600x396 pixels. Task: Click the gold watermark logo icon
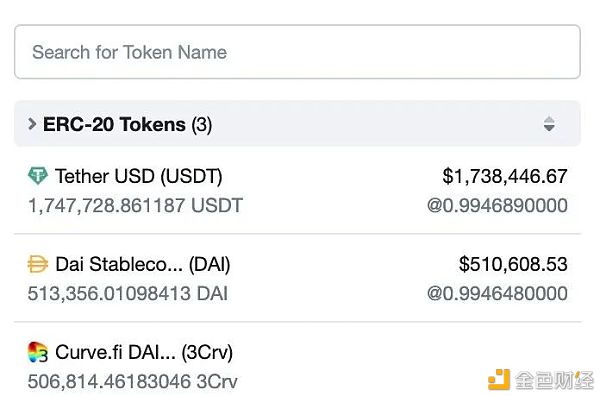(x=499, y=380)
